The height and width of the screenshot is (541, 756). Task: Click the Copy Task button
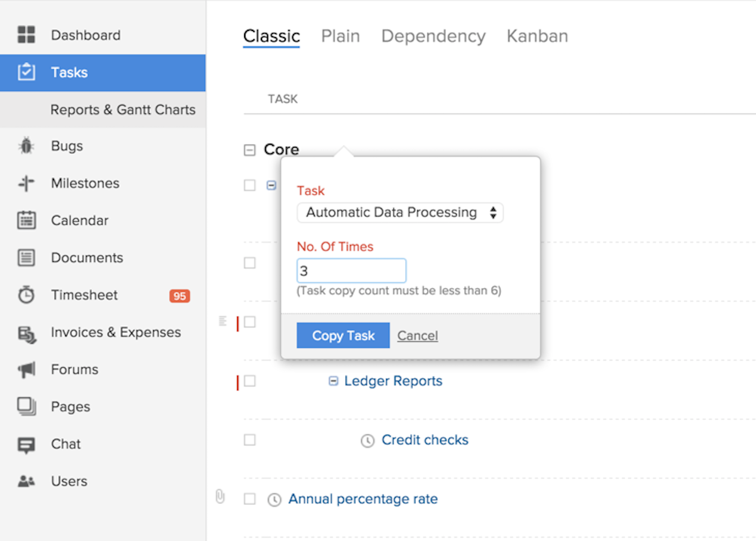tap(343, 335)
